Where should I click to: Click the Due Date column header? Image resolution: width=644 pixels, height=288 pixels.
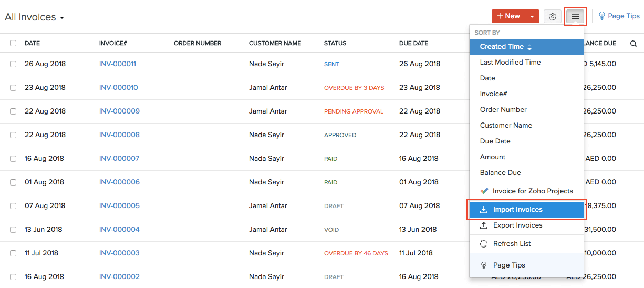pos(413,43)
